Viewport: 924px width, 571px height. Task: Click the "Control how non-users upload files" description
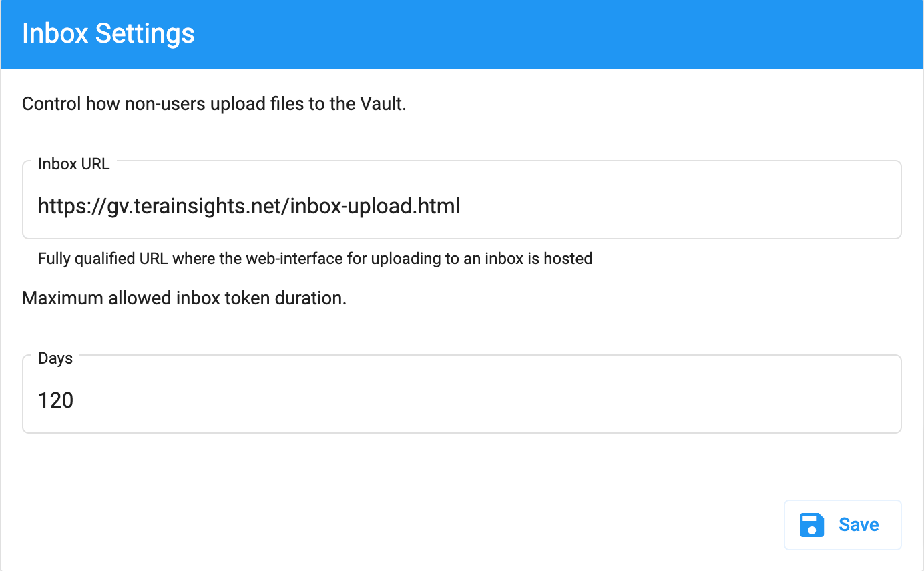tap(214, 104)
